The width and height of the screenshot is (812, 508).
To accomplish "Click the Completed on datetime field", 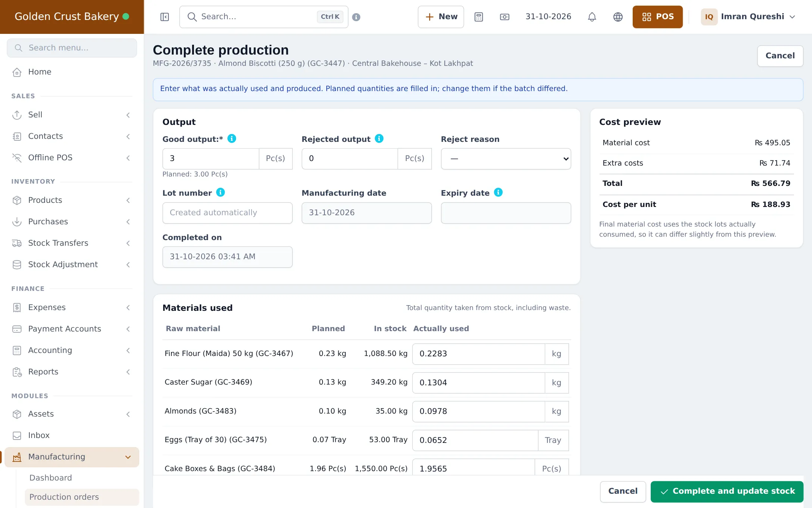I will click(x=227, y=257).
